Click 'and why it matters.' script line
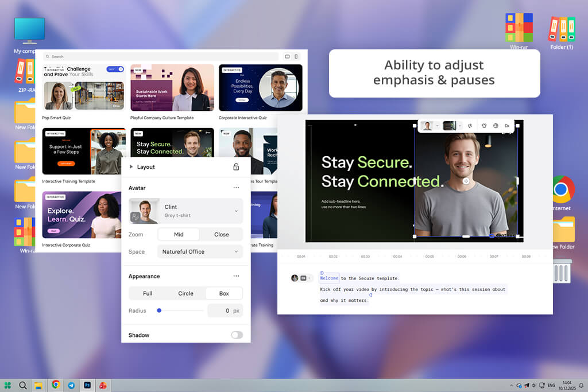 [x=345, y=301]
